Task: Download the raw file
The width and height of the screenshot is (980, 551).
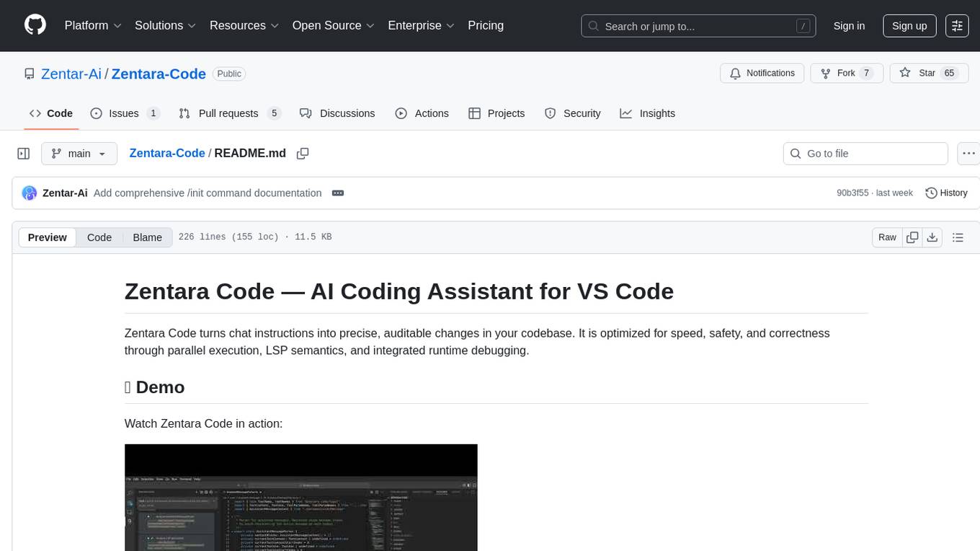Action: (932, 237)
